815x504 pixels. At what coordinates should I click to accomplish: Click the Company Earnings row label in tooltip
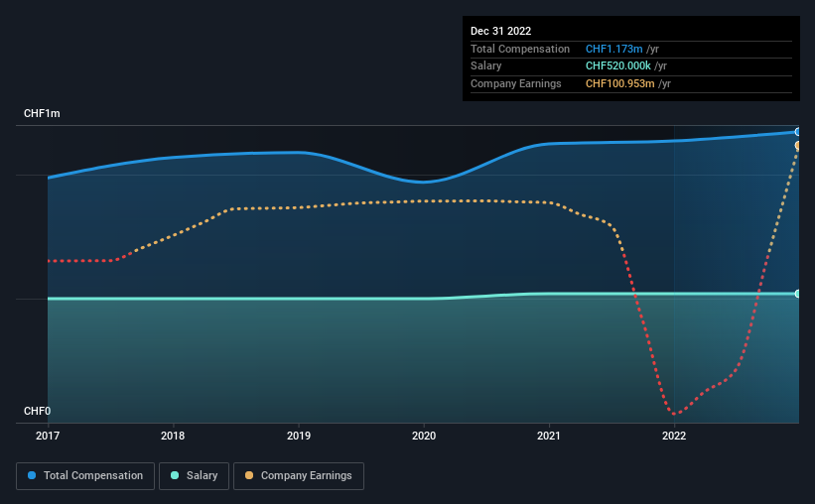coord(515,83)
